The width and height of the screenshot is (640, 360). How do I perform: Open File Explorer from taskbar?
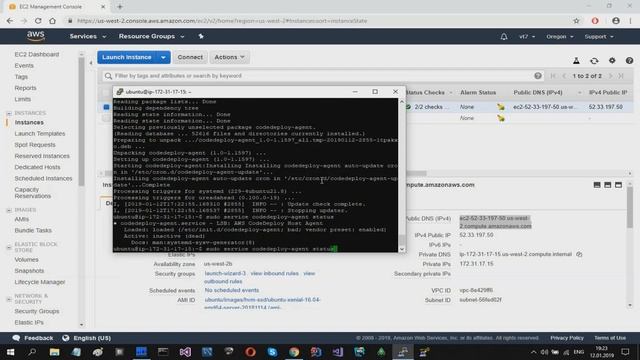click(x=54, y=352)
